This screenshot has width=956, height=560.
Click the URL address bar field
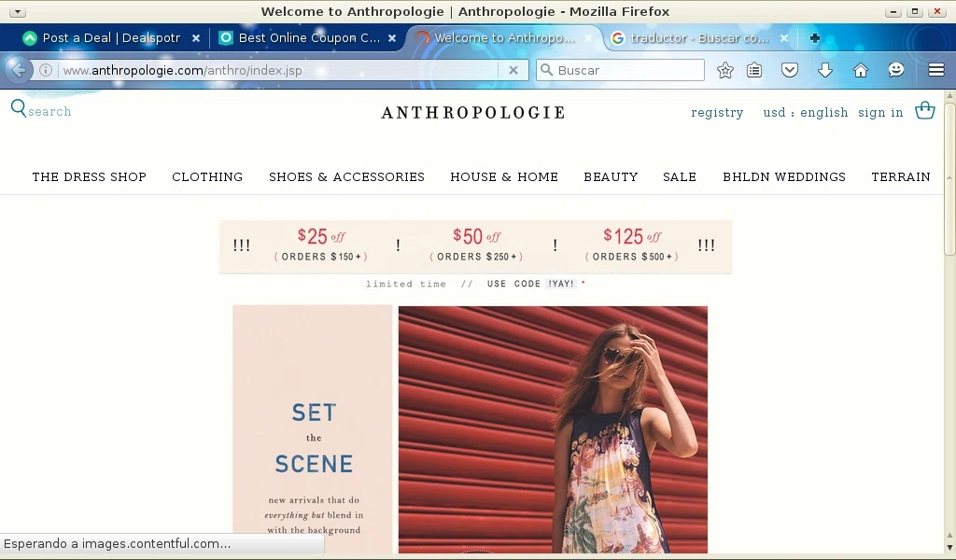pyautogui.click(x=278, y=70)
